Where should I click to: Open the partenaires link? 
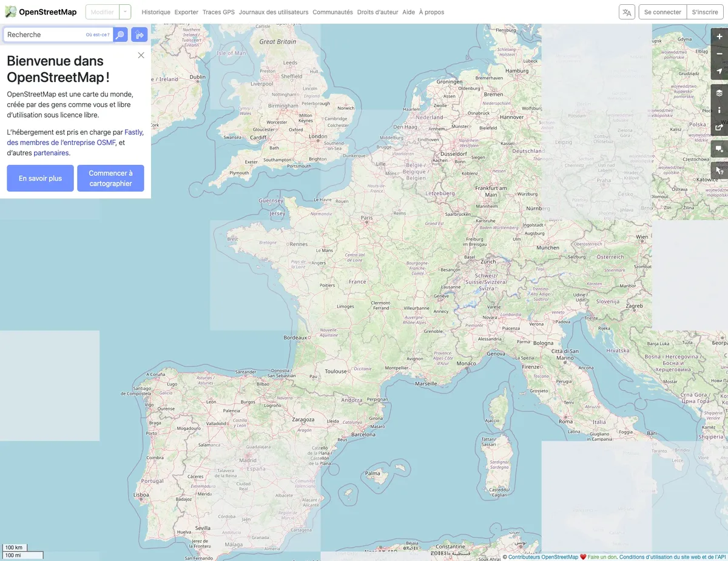(52, 153)
